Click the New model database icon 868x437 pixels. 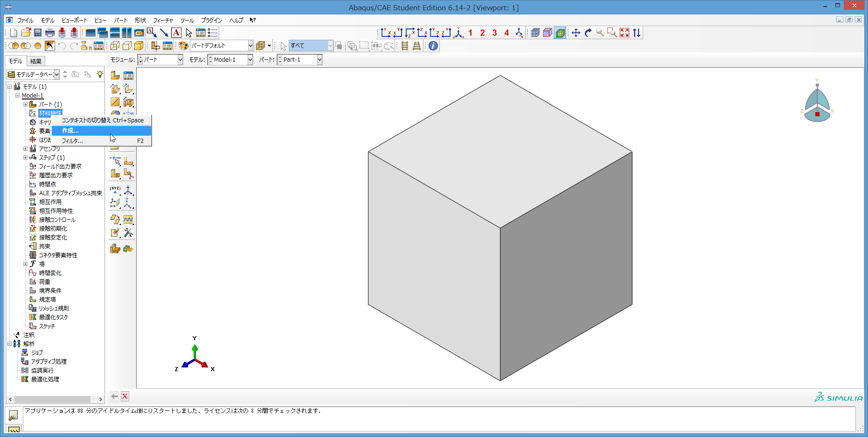point(14,33)
